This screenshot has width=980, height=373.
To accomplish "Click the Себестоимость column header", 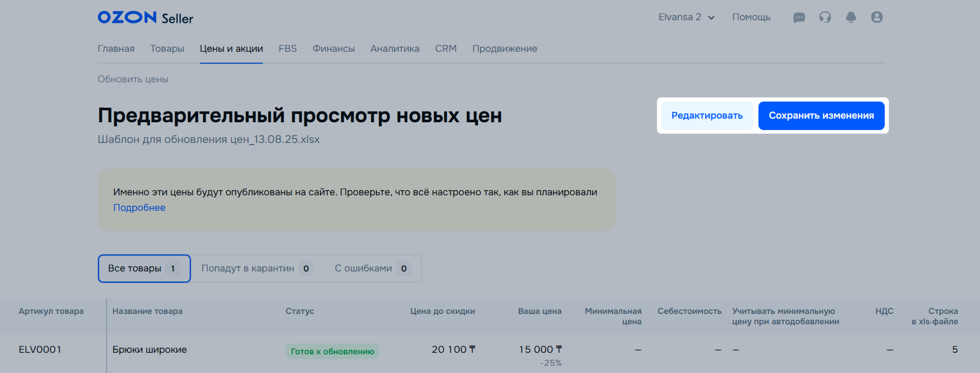I will 689,311.
